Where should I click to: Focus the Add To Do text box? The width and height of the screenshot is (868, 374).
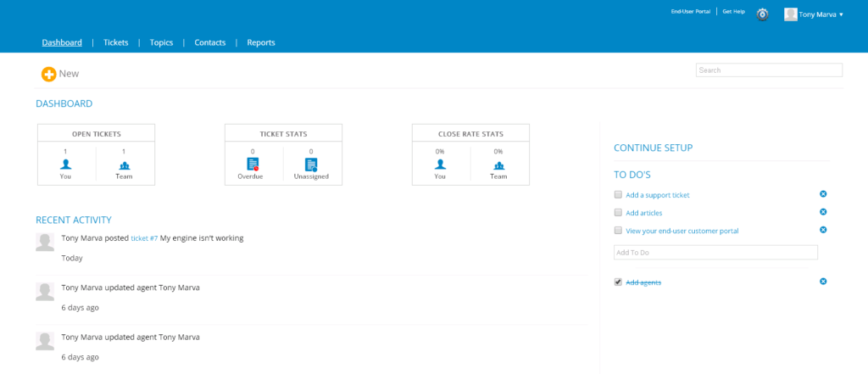coord(715,252)
